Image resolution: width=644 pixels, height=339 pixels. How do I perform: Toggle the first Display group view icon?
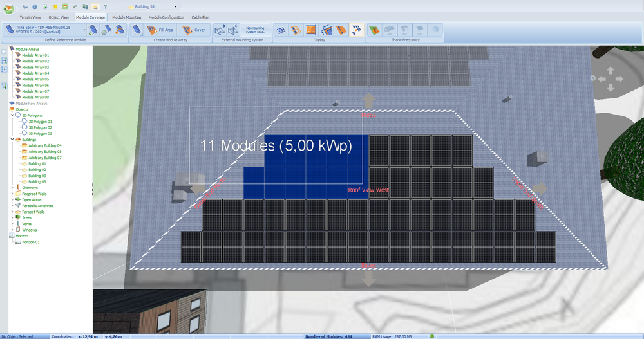coord(281,30)
